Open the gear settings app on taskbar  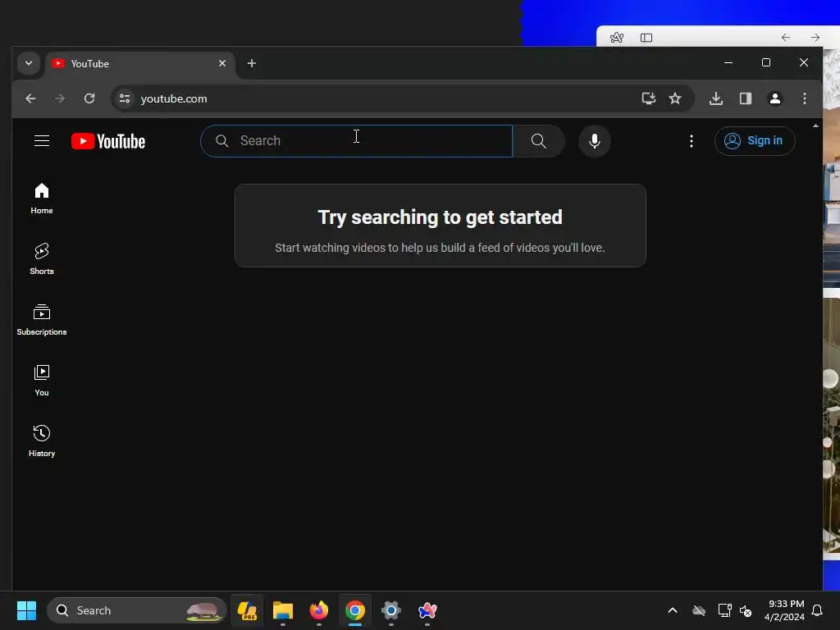[x=391, y=610]
